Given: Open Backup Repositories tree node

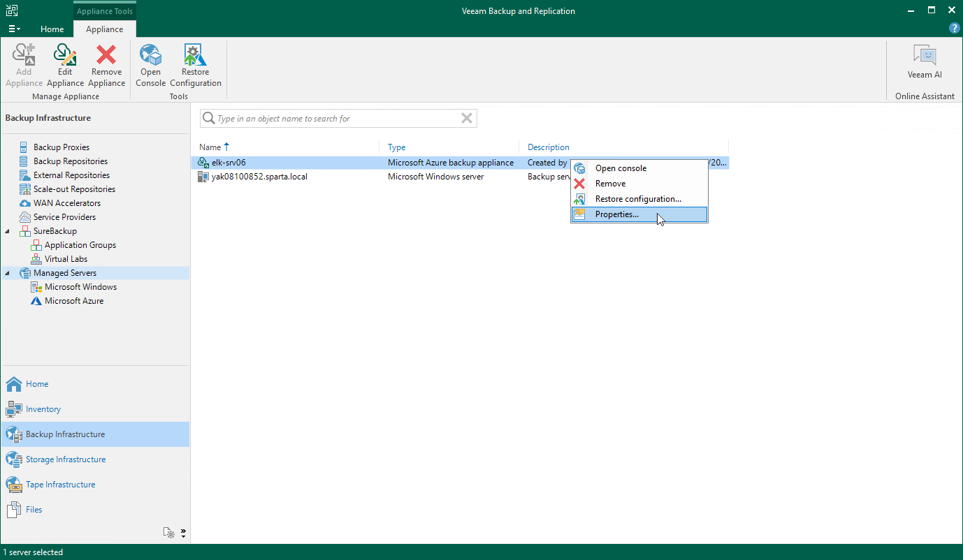Looking at the screenshot, I should pos(71,161).
